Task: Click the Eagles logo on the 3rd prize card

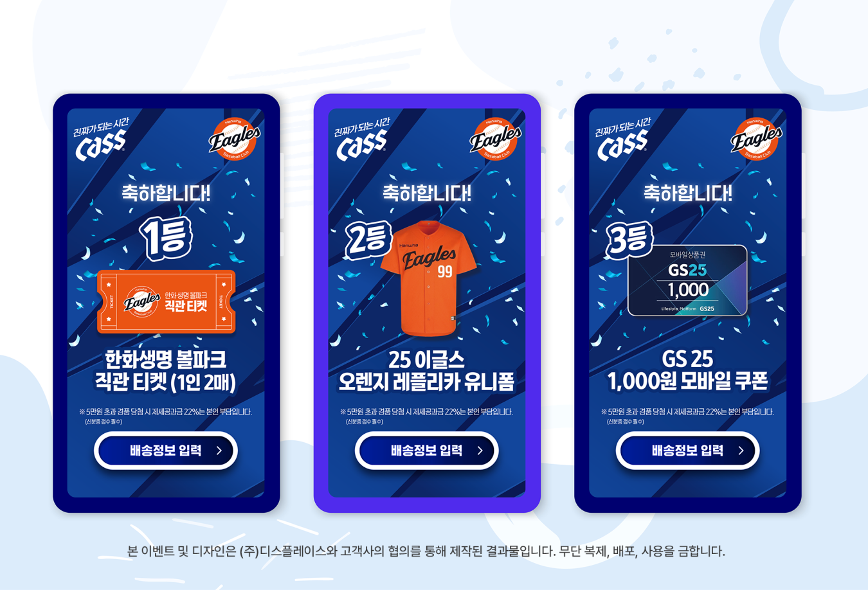Action: (x=756, y=138)
